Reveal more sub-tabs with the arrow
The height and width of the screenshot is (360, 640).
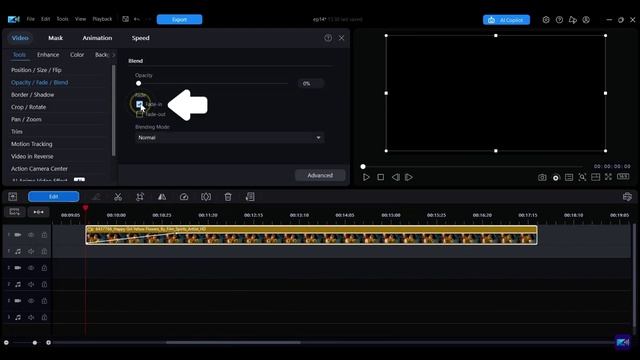point(113,55)
